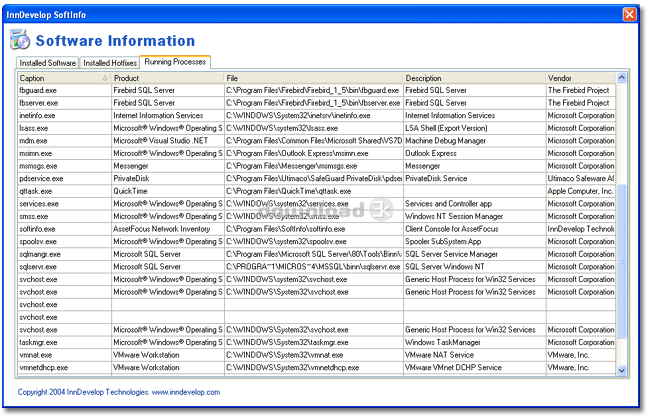Select the sqlmangr.exe row
Image resolution: width=652 pixels, height=419 pixels.
pos(316,254)
